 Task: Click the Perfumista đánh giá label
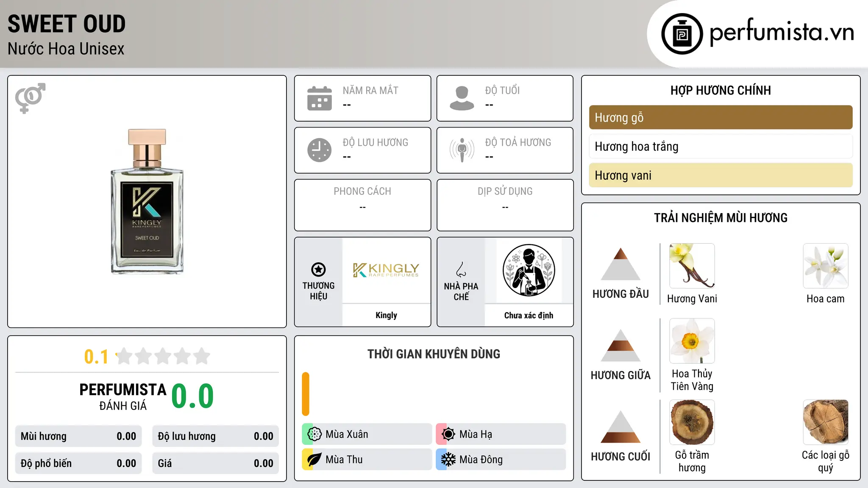click(x=123, y=397)
